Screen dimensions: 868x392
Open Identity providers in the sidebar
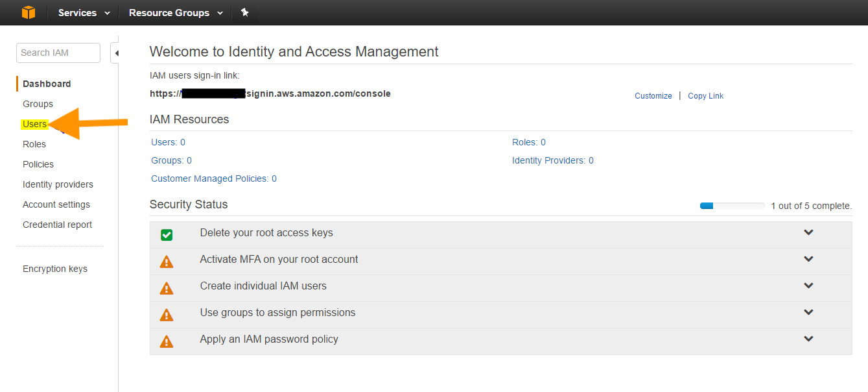click(x=58, y=184)
